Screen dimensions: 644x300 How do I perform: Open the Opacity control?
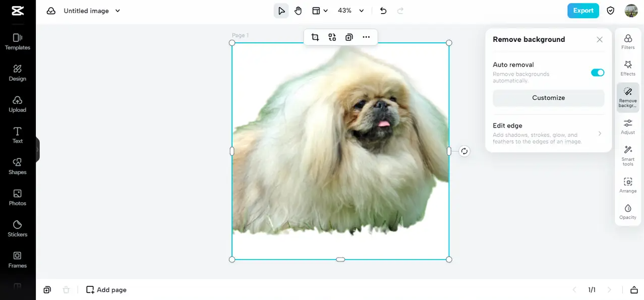point(628,212)
